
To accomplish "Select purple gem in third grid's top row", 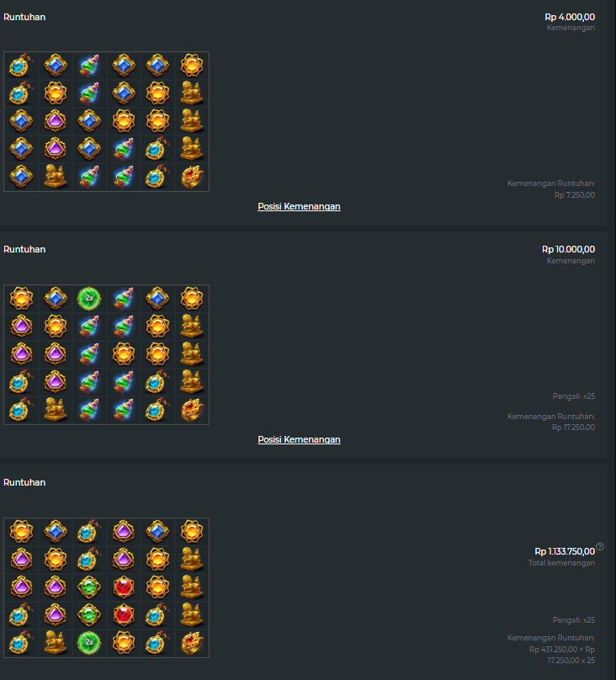I will click(124, 531).
